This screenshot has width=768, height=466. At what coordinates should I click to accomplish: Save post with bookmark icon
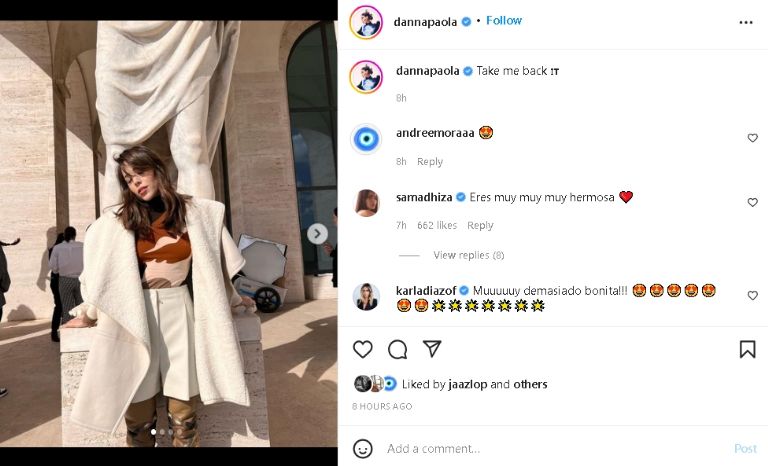tap(747, 349)
